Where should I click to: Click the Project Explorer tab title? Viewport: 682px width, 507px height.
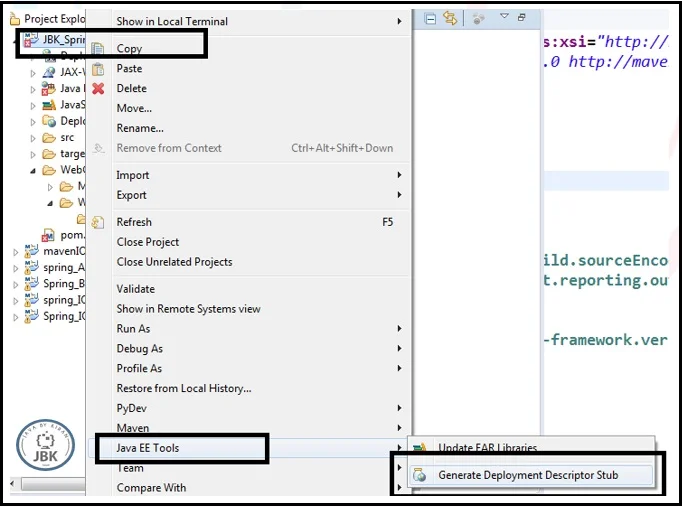[54, 19]
